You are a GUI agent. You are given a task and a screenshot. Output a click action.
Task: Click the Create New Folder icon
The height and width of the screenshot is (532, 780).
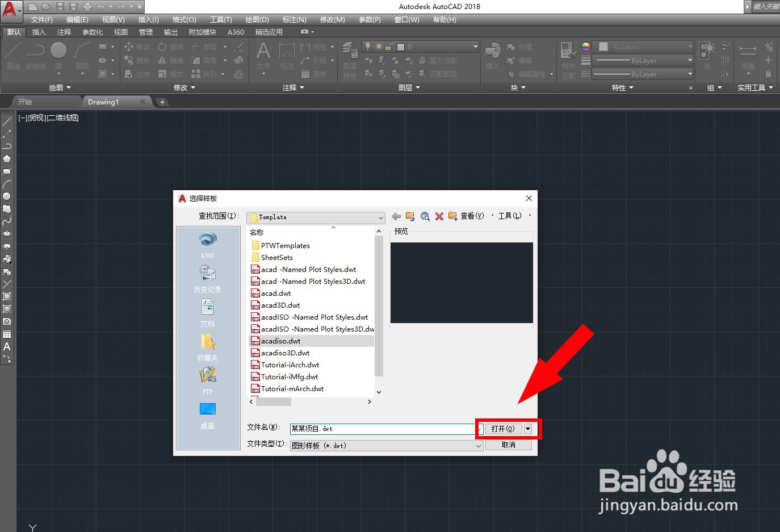(x=452, y=216)
